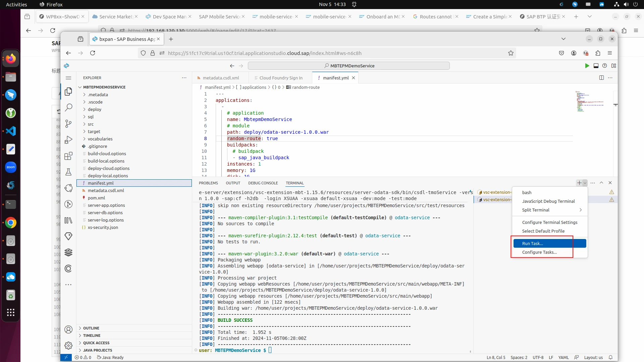Click UTF-8 encoding in status bar

(x=538, y=357)
